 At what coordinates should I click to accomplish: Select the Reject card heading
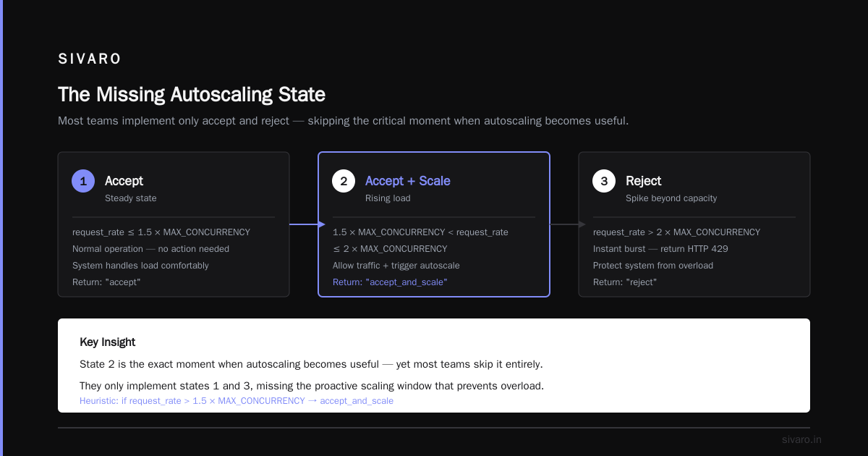[x=644, y=181]
